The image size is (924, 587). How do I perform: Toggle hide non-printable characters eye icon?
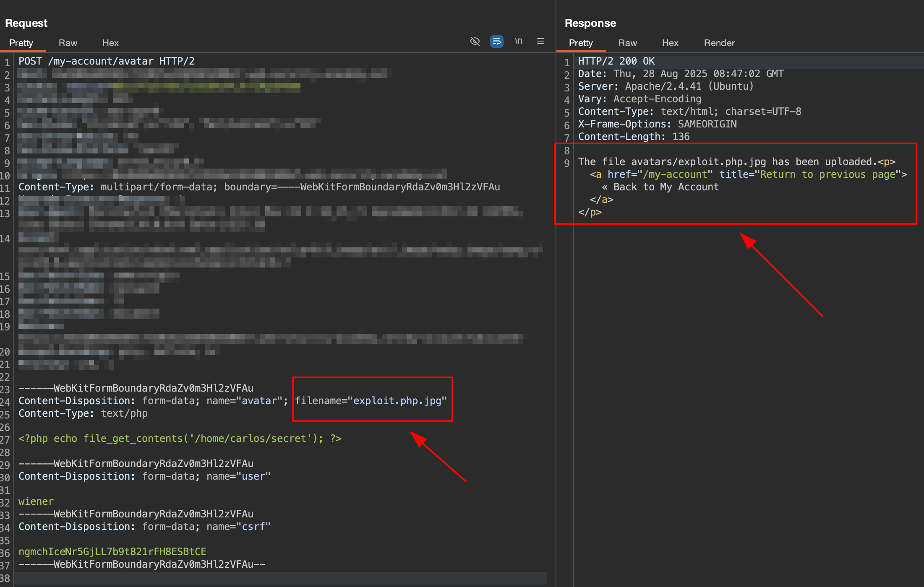[475, 42]
